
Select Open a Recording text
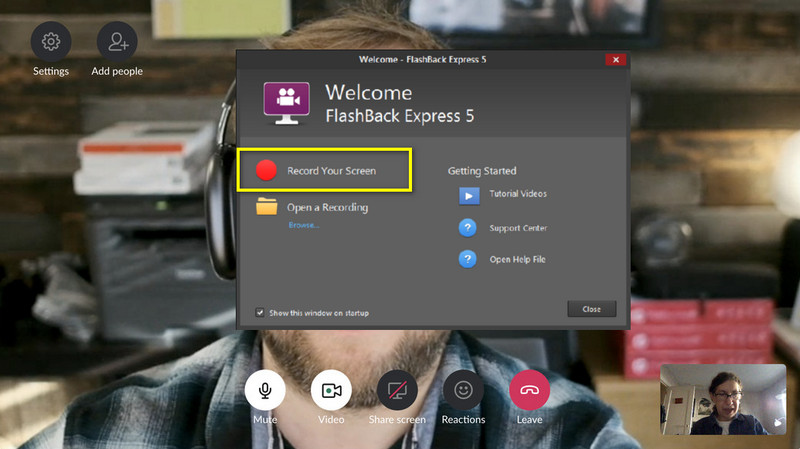tap(327, 207)
